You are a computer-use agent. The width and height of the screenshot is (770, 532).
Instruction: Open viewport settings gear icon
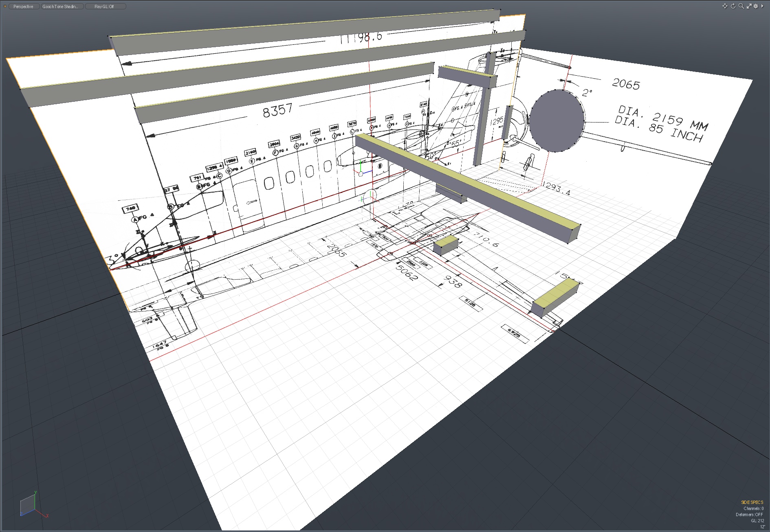(756, 6)
